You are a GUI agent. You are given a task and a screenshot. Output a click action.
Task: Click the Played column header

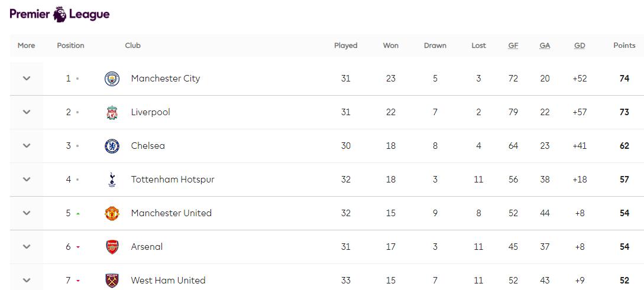(x=345, y=45)
